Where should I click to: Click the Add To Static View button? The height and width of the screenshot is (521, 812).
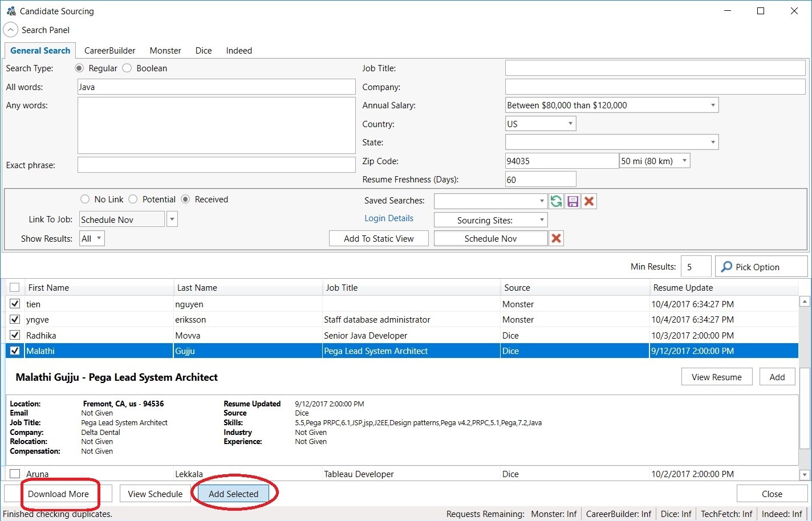tap(379, 238)
